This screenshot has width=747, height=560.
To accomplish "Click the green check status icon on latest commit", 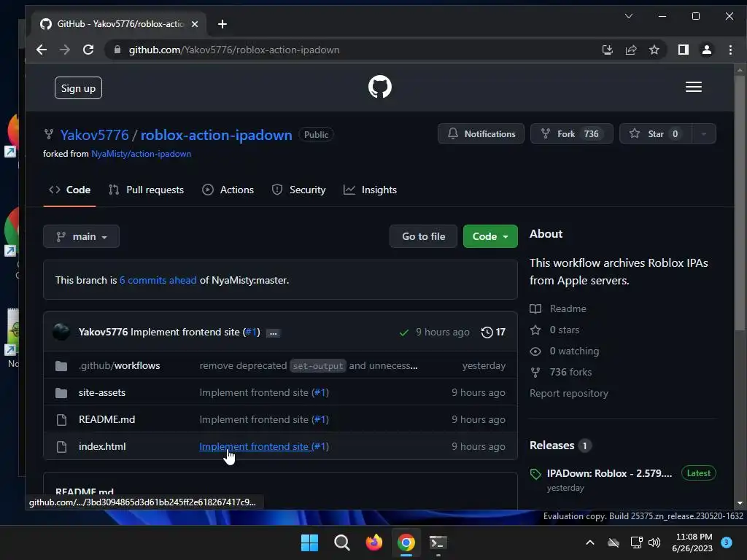I will (x=404, y=332).
